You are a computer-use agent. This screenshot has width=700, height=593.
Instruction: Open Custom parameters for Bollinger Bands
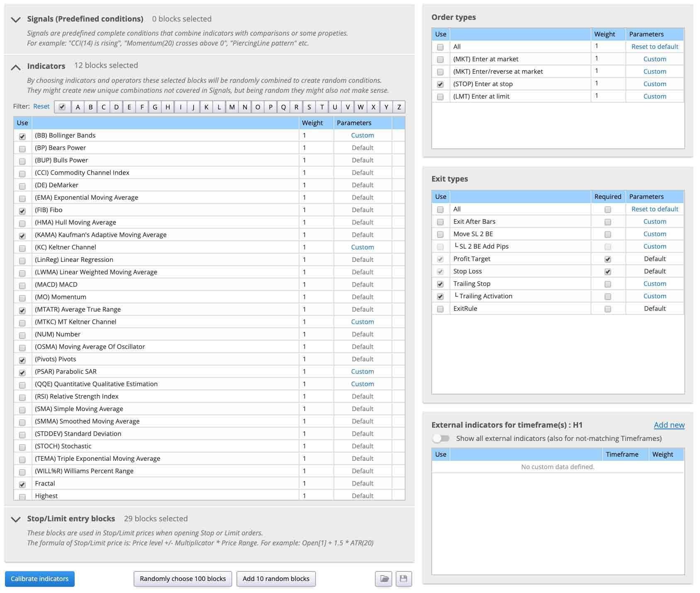coord(362,136)
